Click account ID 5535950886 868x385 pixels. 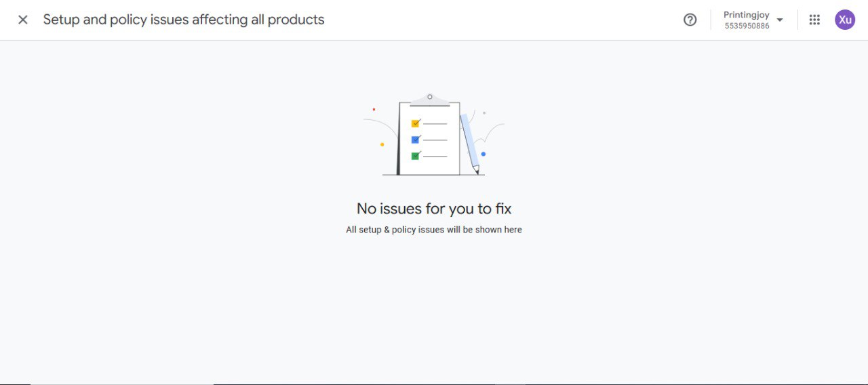(x=747, y=26)
